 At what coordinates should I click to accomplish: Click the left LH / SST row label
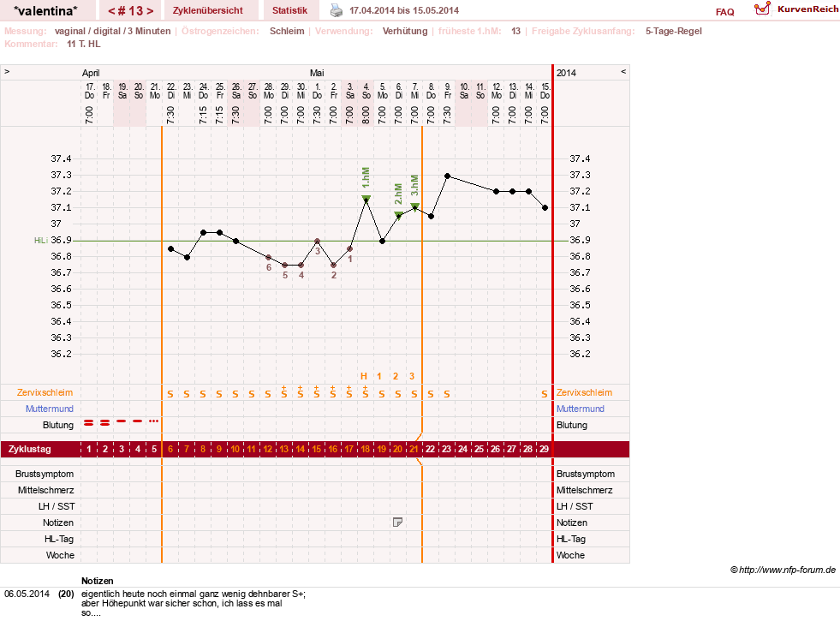point(57,506)
